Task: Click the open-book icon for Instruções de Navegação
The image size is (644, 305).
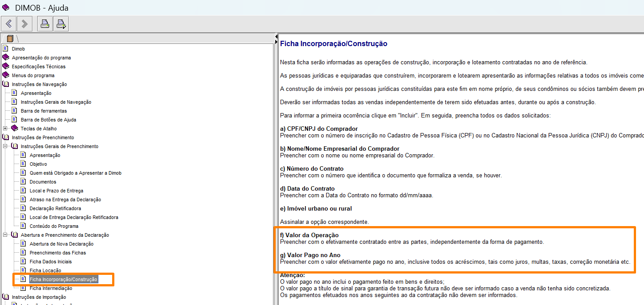Action: point(5,84)
